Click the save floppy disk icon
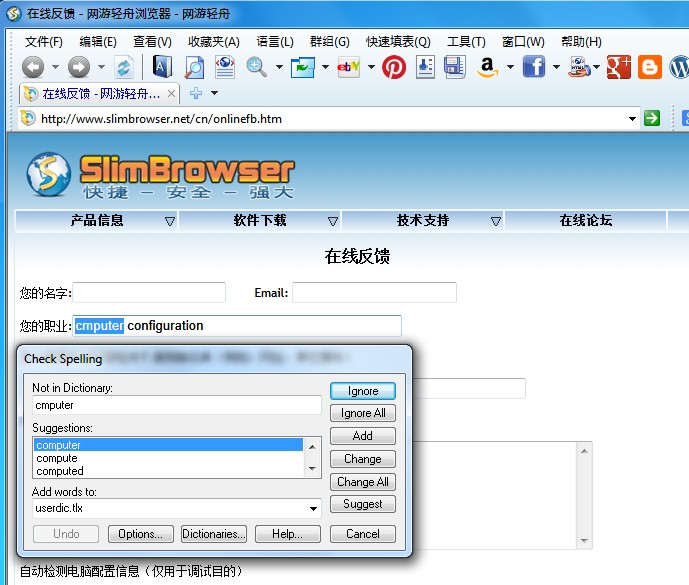 455,67
